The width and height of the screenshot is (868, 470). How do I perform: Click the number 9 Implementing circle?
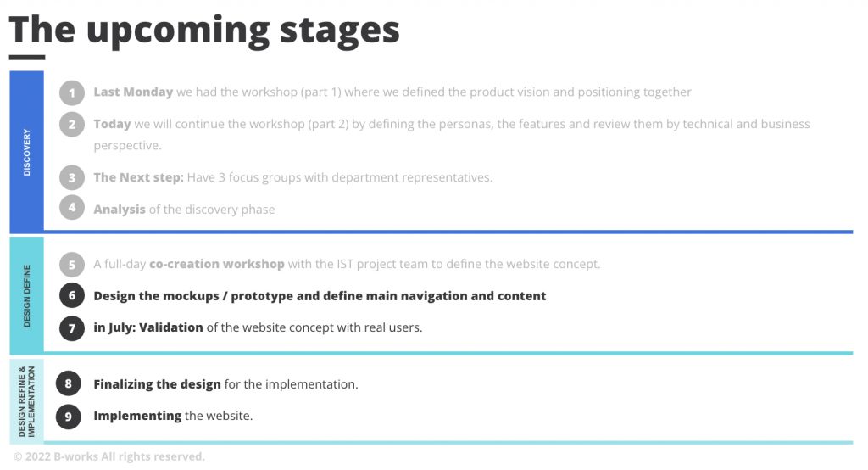(x=68, y=417)
